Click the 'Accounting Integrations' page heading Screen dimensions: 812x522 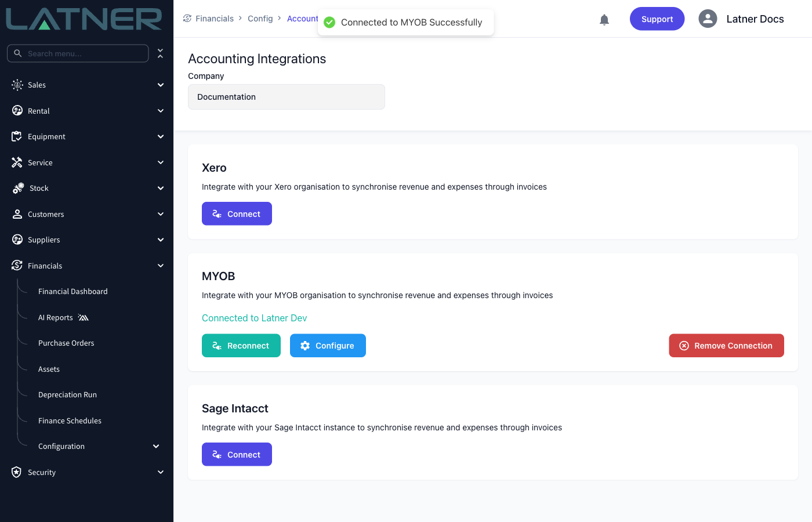(257, 59)
